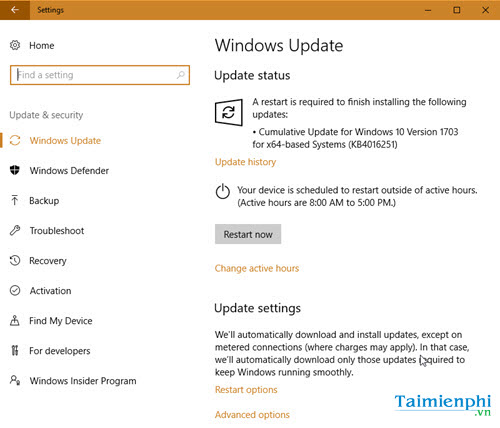The width and height of the screenshot is (500, 428).
Task: Click the Update status heading
Action: pyautogui.click(x=252, y=75)
